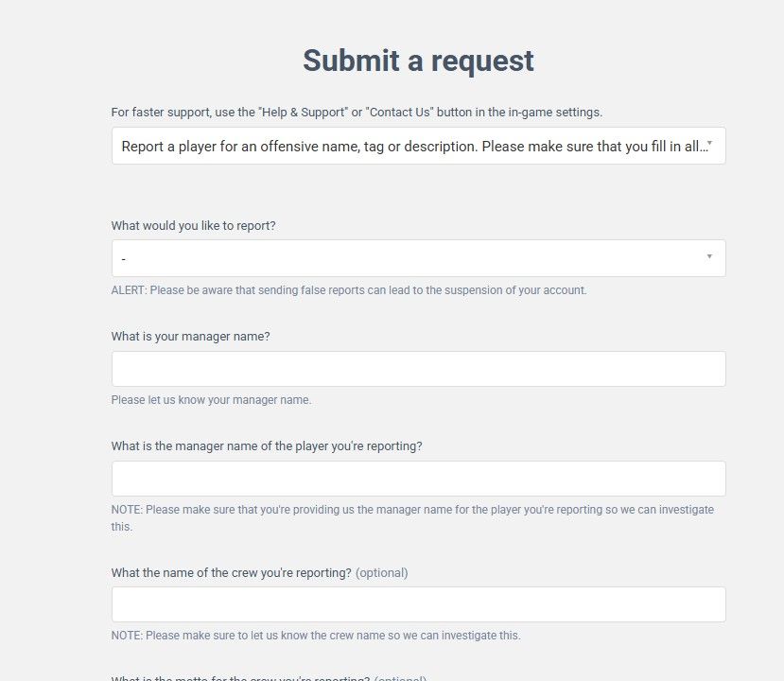Click the arrow on the report reason dropdown
Viewport: 784px width, 681px height.
click(x=709, y=257)
